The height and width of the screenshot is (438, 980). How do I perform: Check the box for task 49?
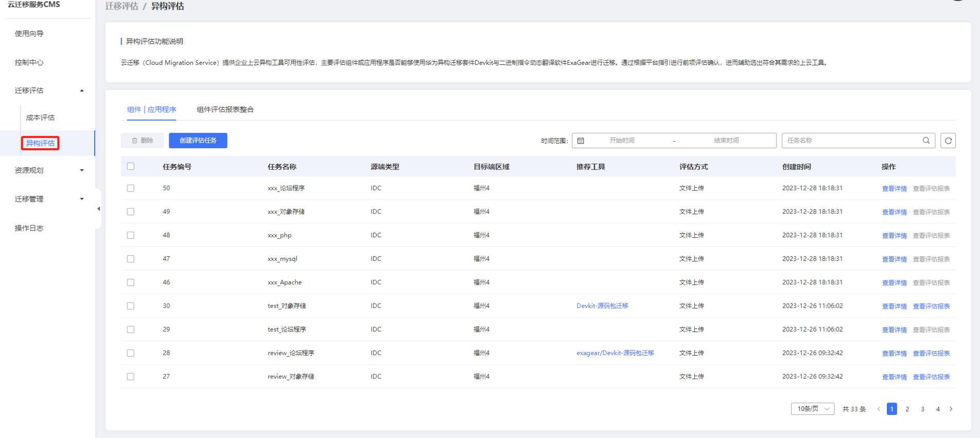pos(131,212)
